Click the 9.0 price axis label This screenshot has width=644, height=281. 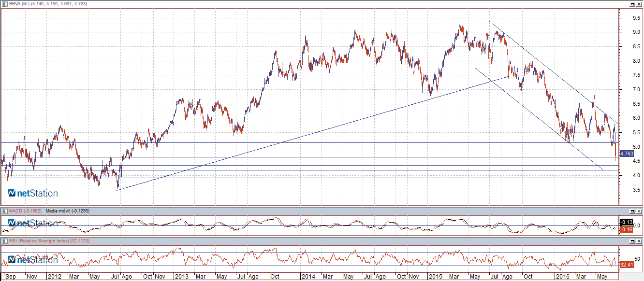[637, 32]
